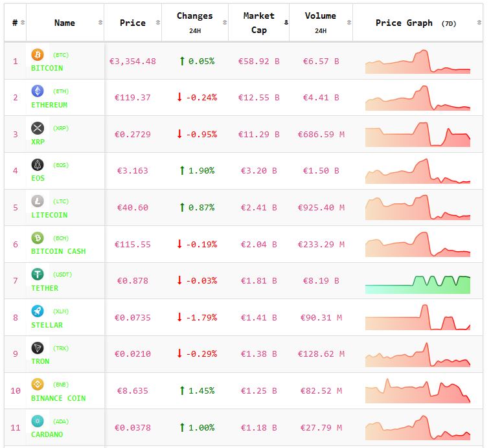The height and width of the screenshot is (448, 491).
Task: Click the Price column header
Action: [x=133, y=23]
